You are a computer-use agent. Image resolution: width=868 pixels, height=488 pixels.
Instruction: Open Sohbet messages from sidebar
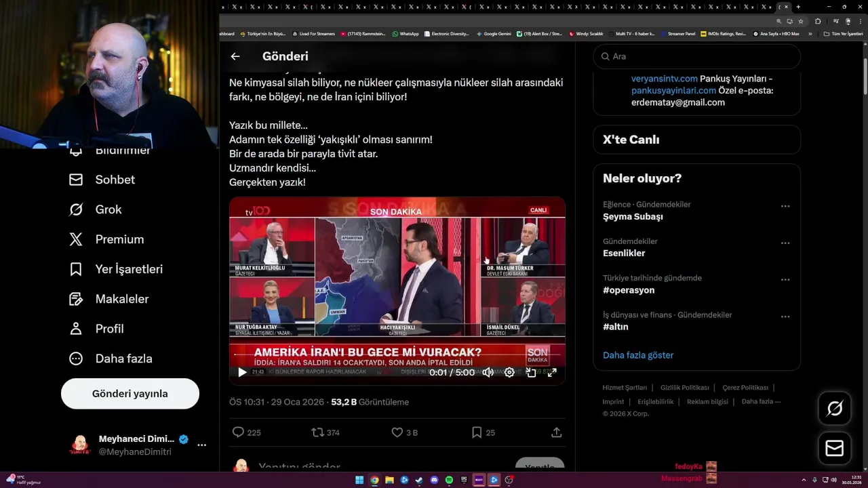click(102, 180)
